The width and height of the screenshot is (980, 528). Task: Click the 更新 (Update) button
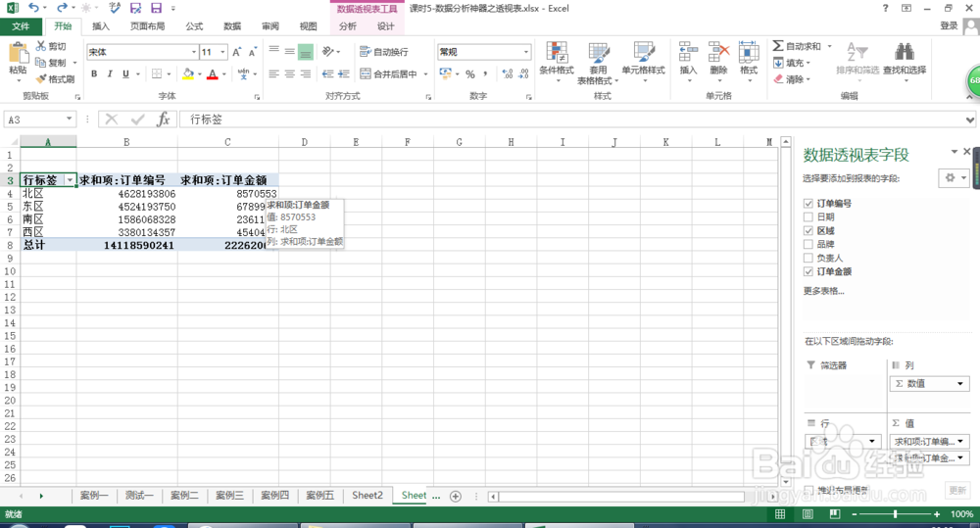point(957,490)
